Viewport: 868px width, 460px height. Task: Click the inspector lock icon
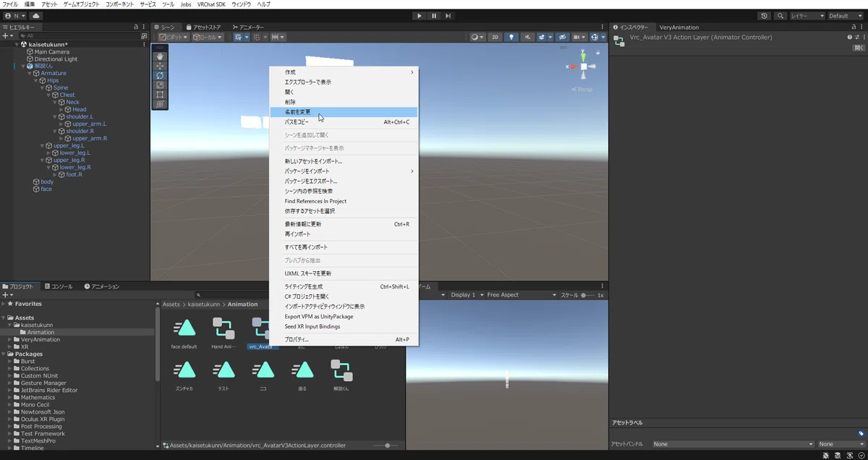(855, 27)
